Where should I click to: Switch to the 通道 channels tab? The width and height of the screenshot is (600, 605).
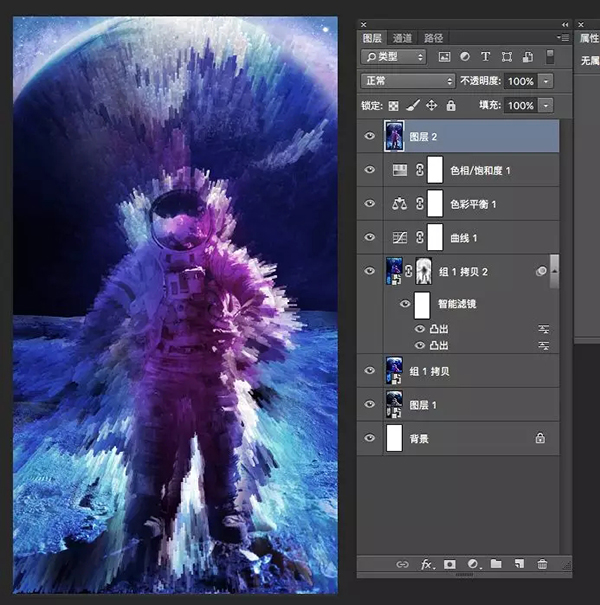click(402, 37)
